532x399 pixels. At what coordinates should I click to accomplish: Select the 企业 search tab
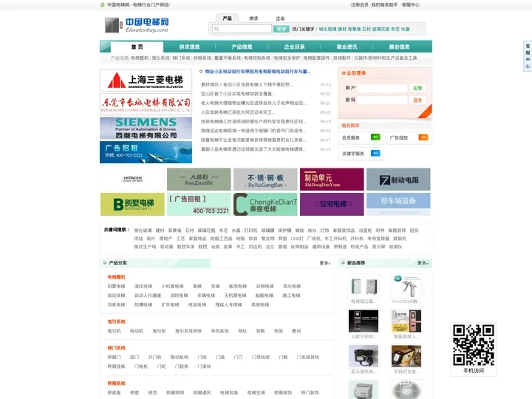tap(280, 18)
